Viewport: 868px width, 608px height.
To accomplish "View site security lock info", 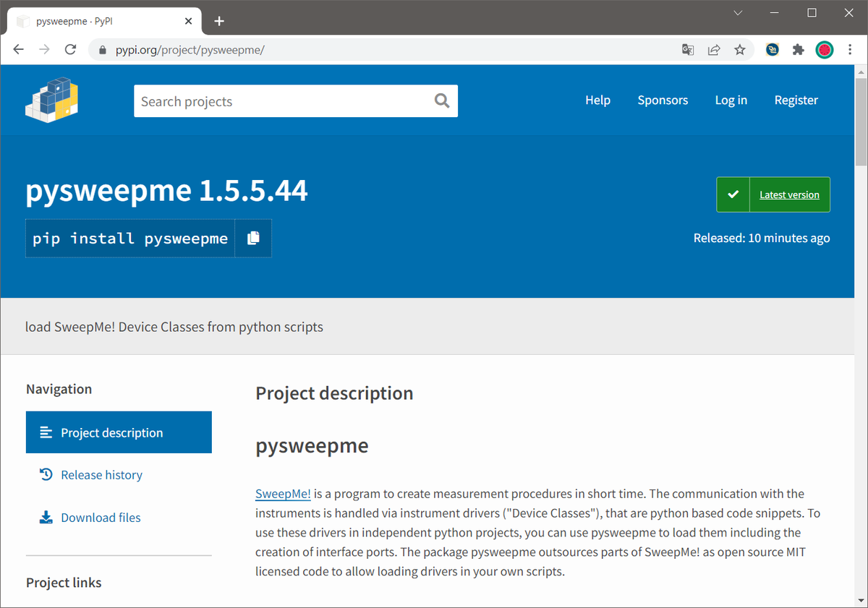I will click(102, 50).
